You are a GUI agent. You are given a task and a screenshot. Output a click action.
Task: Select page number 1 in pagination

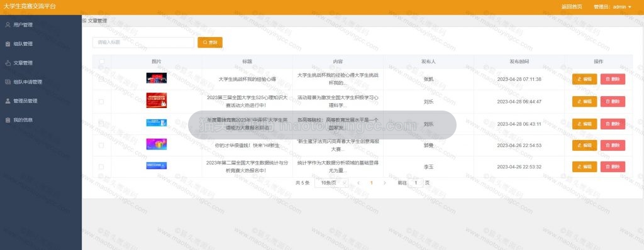371,183
